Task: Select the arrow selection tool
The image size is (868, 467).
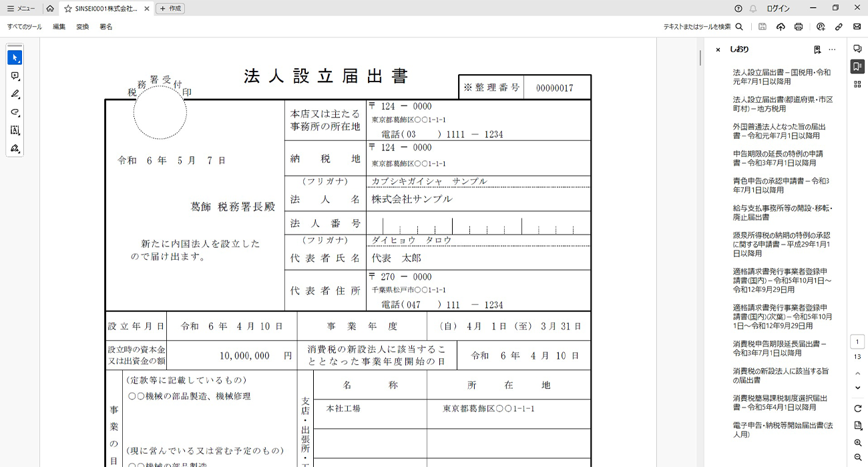Action: click(x=15, y=58)
